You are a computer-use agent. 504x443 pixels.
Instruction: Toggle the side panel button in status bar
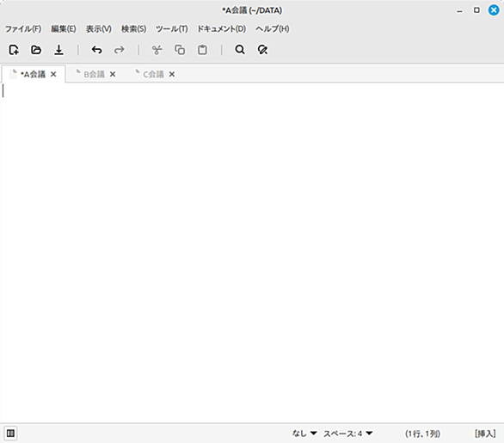[x=10, y=434]
